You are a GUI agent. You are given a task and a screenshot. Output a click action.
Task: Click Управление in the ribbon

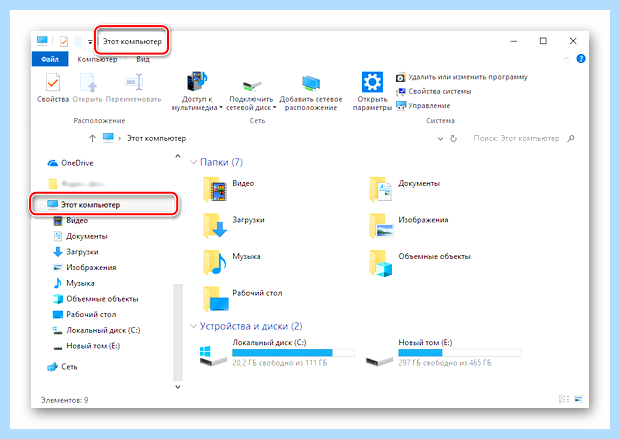(x=423, y=106)
